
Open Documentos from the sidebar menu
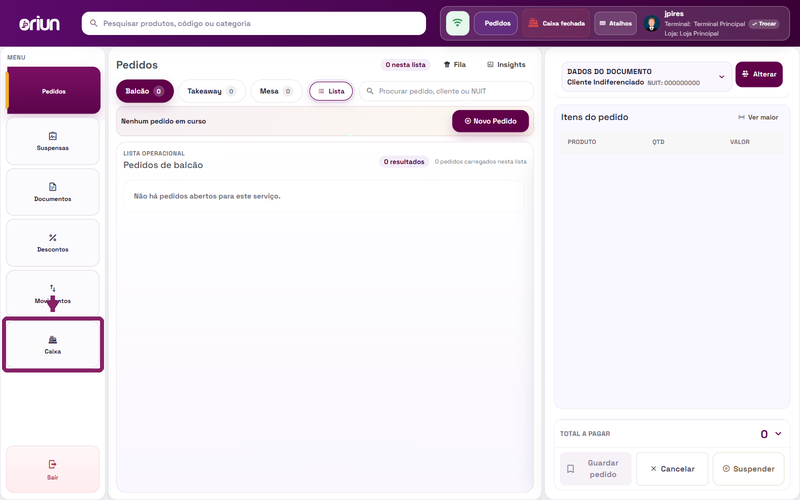pyautogui.click(x=53, y=192)
